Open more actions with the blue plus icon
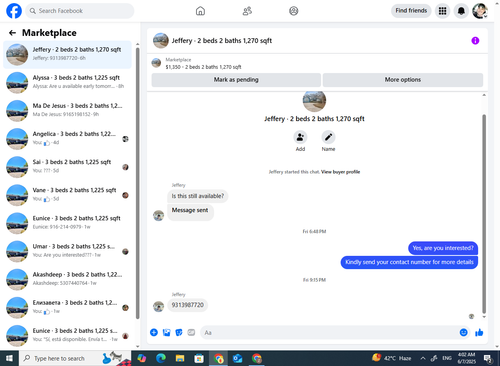This screenshot has width=500, height=366. 154,332
